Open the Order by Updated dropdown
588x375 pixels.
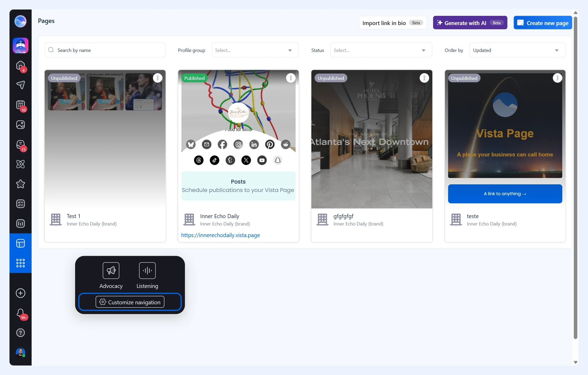click(x=517, y=50)
